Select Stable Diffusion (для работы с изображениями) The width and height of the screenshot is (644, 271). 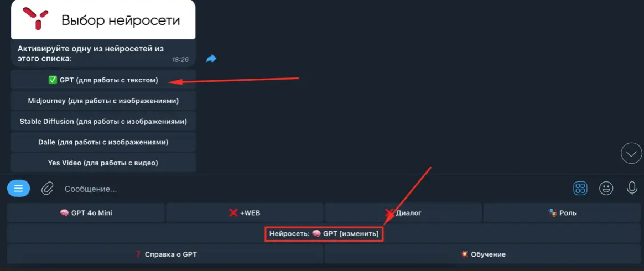coord(103,122)
